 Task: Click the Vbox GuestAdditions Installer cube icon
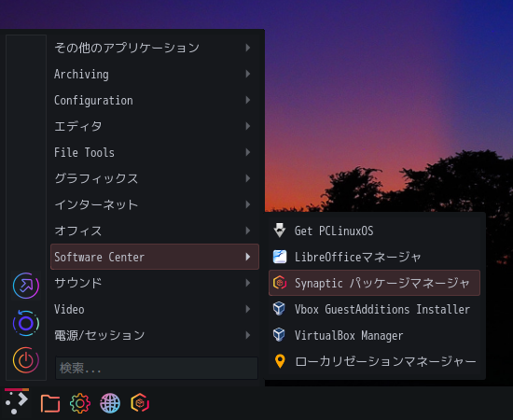click(279, 309)
